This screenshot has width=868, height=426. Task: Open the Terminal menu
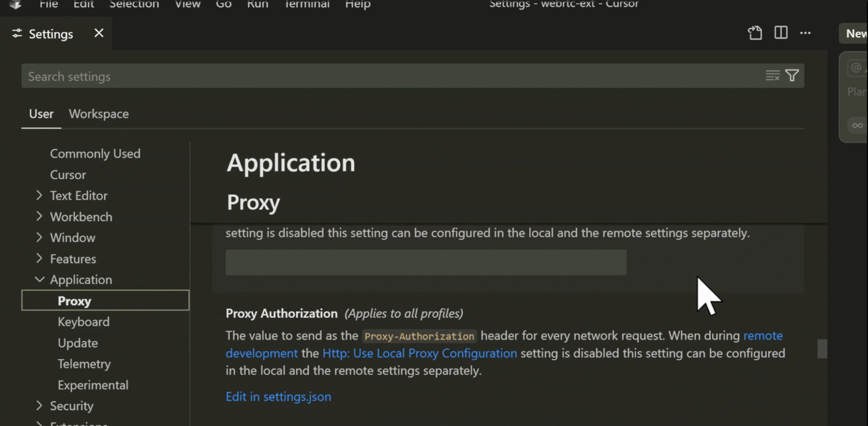307,5
